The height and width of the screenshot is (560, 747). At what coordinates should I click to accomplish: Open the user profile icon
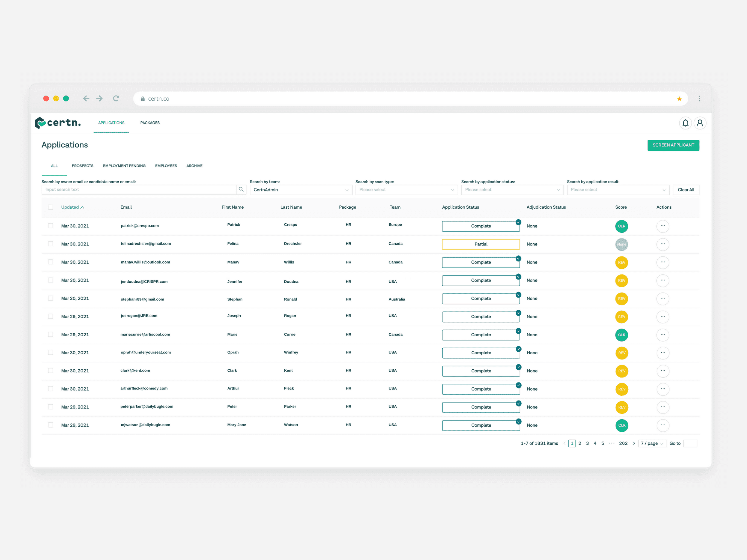coord(700,123)
